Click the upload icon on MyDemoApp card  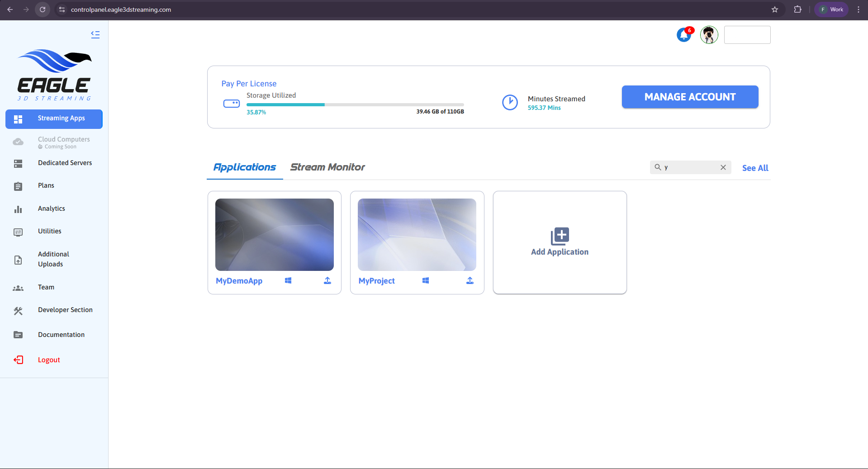(327, 281)
